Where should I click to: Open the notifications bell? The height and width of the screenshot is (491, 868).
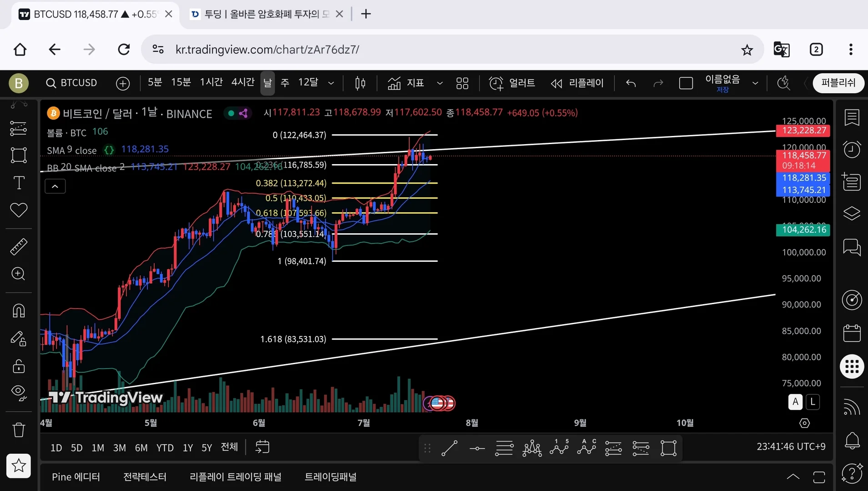(852, 441)
